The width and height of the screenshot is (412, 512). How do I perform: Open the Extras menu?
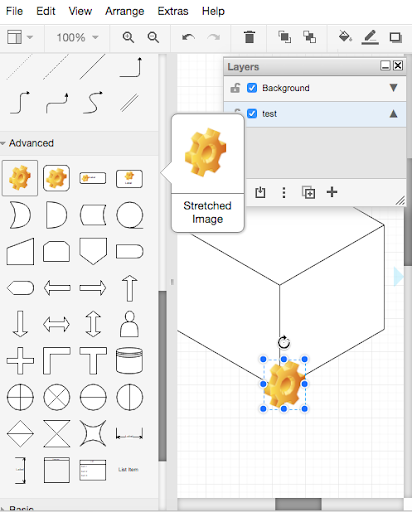[x=173, y=11]
